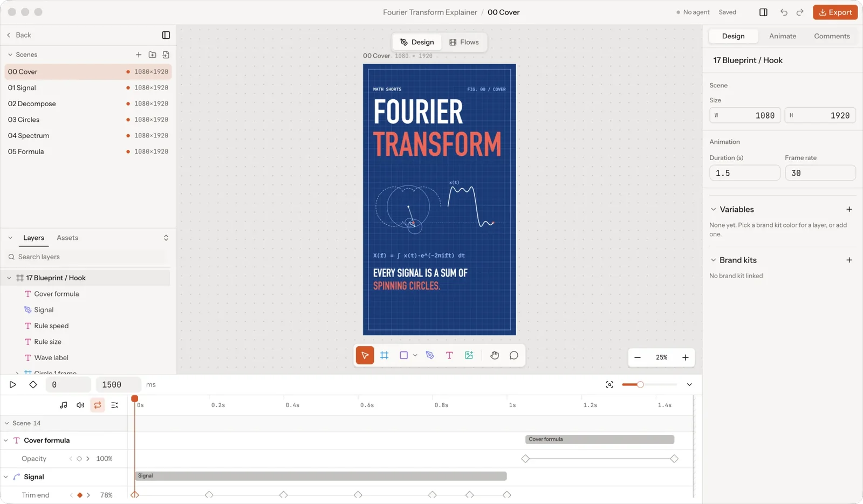This screenshot has height=504, width=863.
Task: Toggle timeline list options icon
Action: tap(114, 405)
